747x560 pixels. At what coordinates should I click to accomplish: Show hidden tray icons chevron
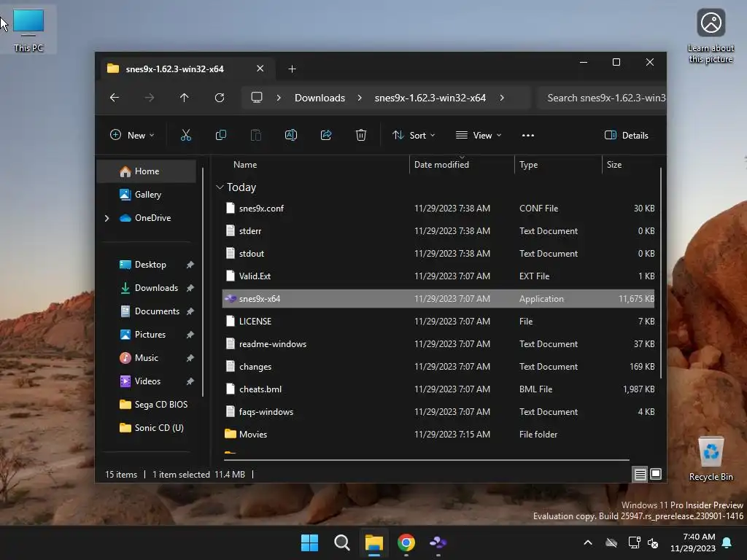click(x=588, y=542)
